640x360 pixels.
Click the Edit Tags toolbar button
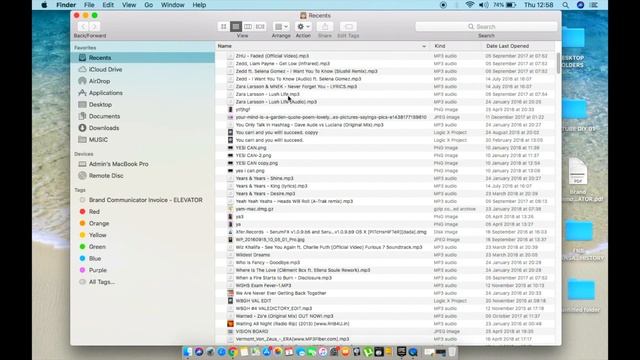(348, 27)
